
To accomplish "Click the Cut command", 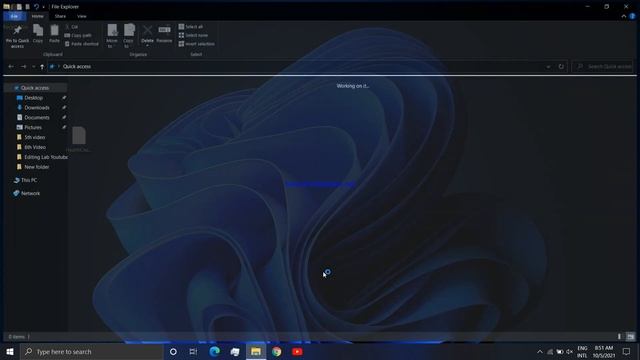I will point(72,27).
